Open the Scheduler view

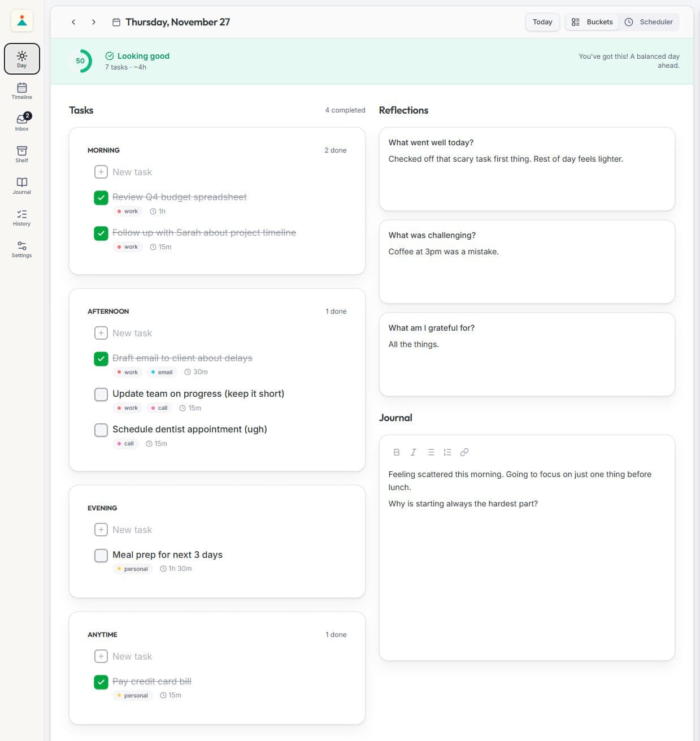[649, 21]
